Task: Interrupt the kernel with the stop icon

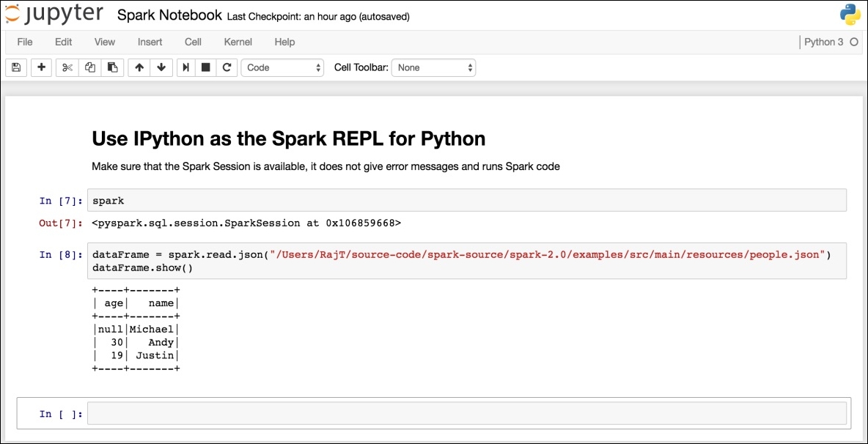Action: pyautogui.click(x=206, y=67)
